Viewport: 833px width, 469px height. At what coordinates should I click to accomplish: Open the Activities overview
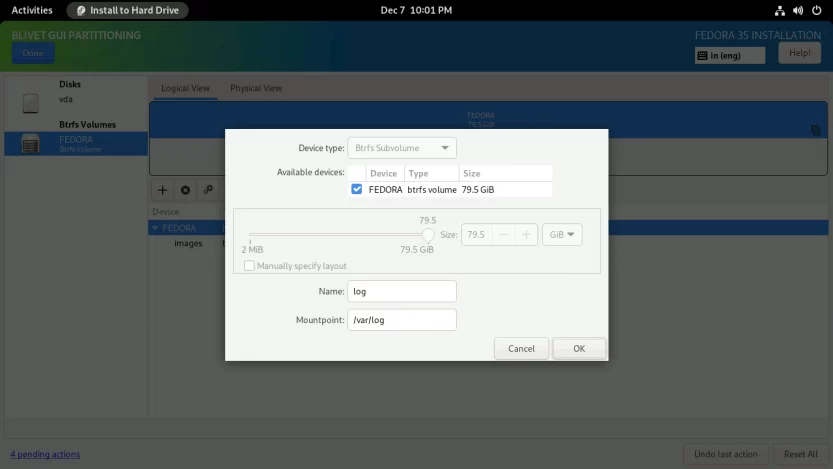32,10
